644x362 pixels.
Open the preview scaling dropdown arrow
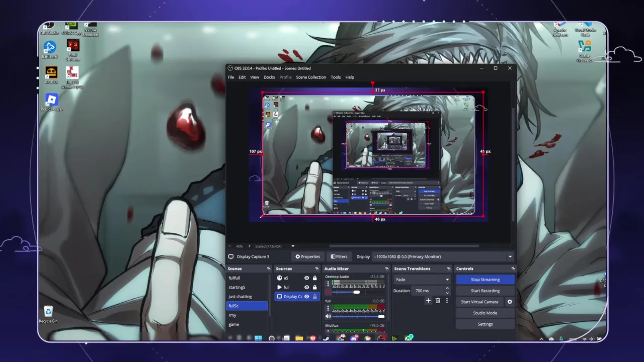(293, 246)
